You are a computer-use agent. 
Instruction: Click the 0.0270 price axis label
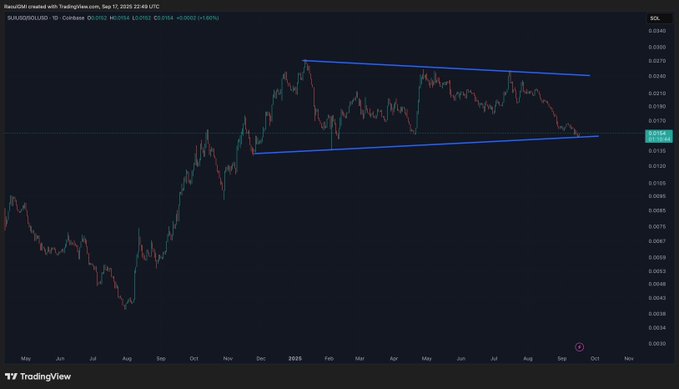656,61
